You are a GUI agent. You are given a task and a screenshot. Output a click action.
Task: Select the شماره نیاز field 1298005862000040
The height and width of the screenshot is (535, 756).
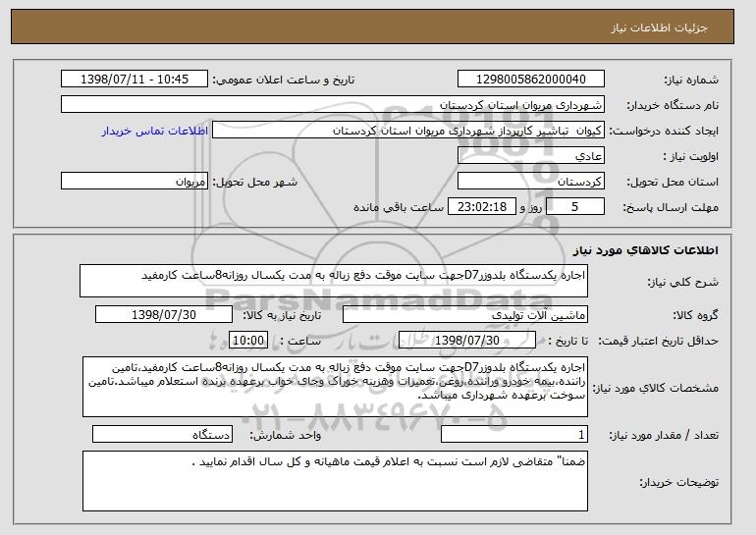[531, 80]
